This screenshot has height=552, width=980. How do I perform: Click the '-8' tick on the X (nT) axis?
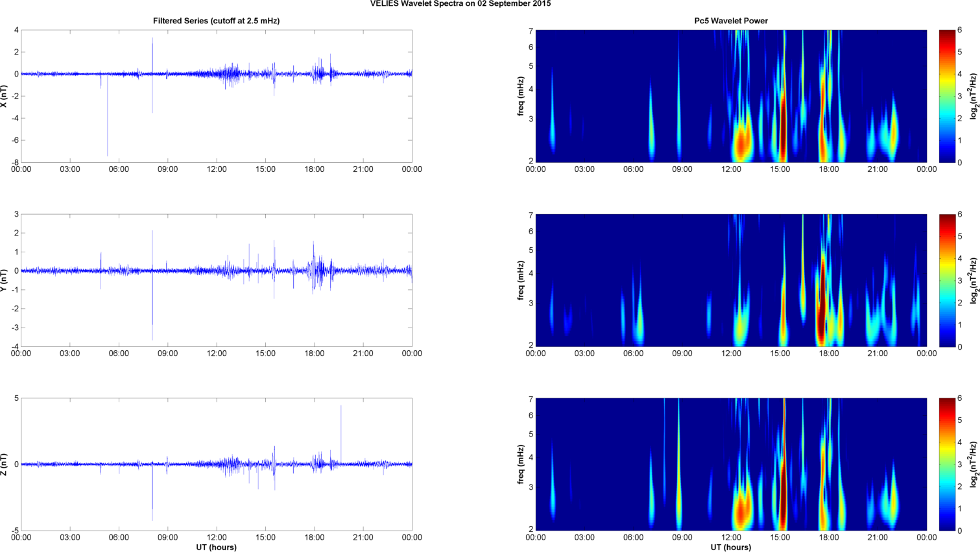pyautogui.click(x=15, y=162)
